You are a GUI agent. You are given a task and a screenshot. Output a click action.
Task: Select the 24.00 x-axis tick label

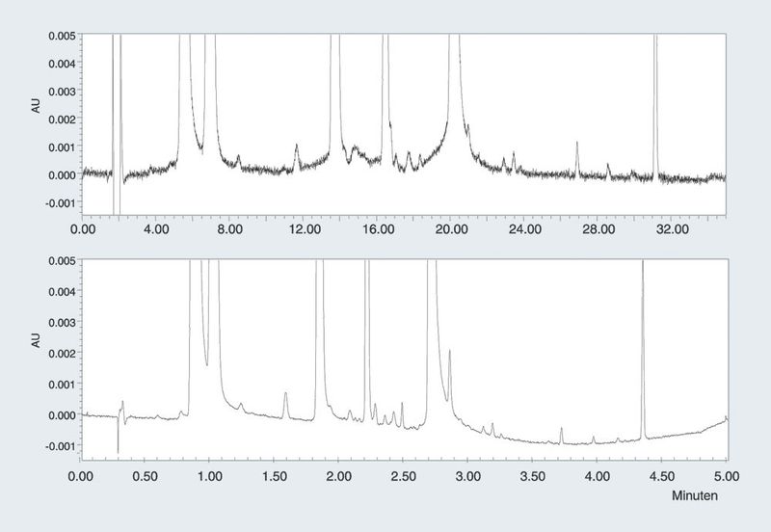point(525,229)
